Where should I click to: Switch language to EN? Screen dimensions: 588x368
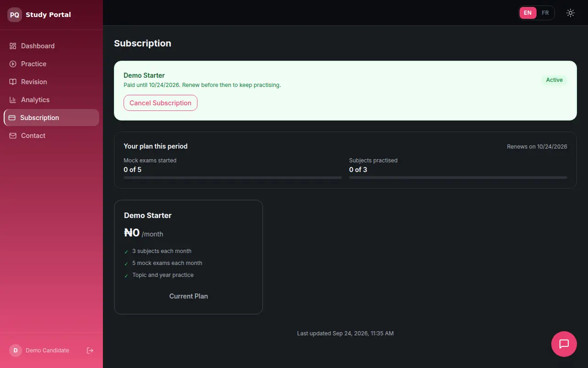coord(528,13)
